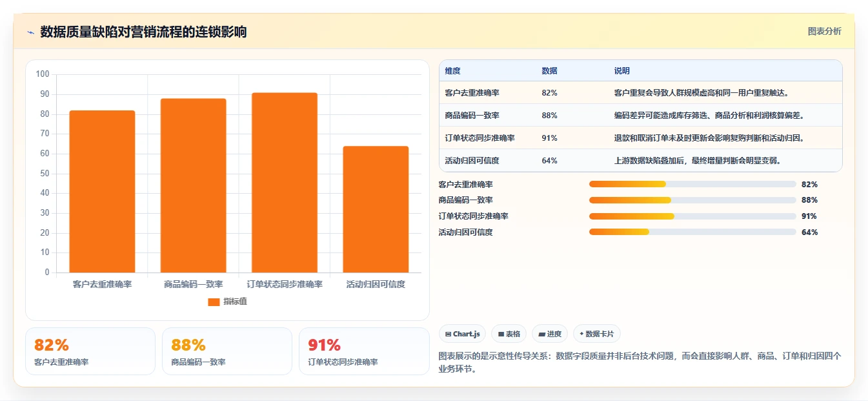Viewport: 868px width, 401px height.
Task: Click the icon inside 进度 chip
Action: 541,334
